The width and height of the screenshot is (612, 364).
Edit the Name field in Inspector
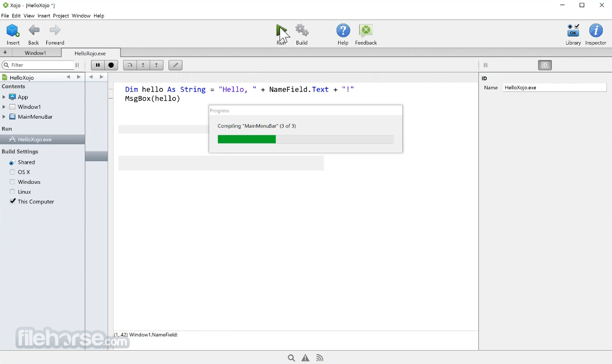554,88
